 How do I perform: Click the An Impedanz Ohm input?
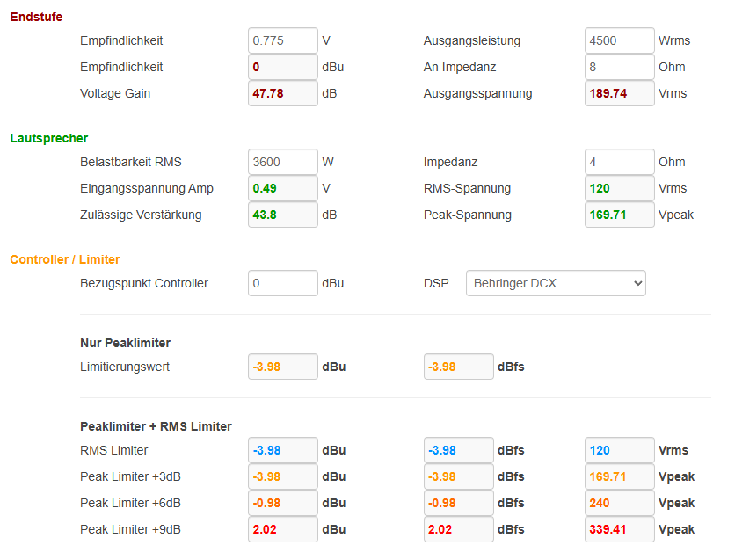tap(619, 67)
